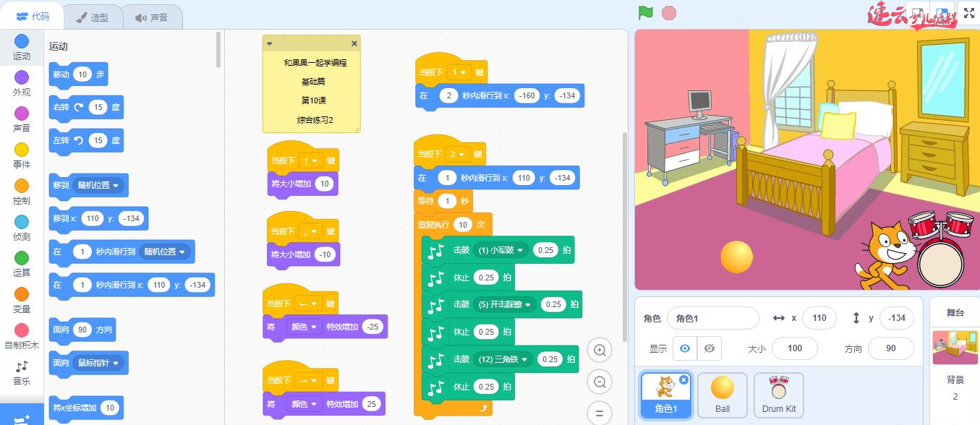Image resolution: width=980 pixels, height=425 pixels.
Task: Delete sprite 角色1 with its x badge
Action: (x=683, y=380)
